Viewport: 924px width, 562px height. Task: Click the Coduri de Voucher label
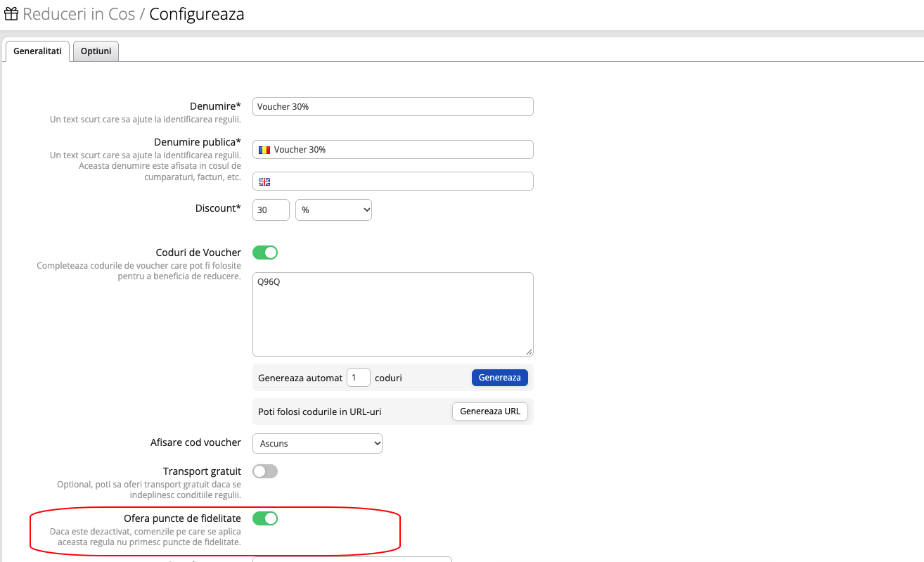198,253
